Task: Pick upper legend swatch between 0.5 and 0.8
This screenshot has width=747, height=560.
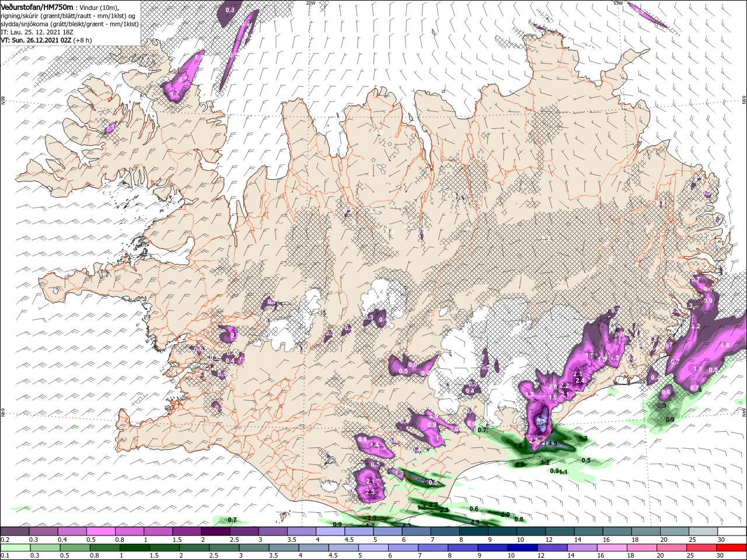Action: tap(100, 531)
